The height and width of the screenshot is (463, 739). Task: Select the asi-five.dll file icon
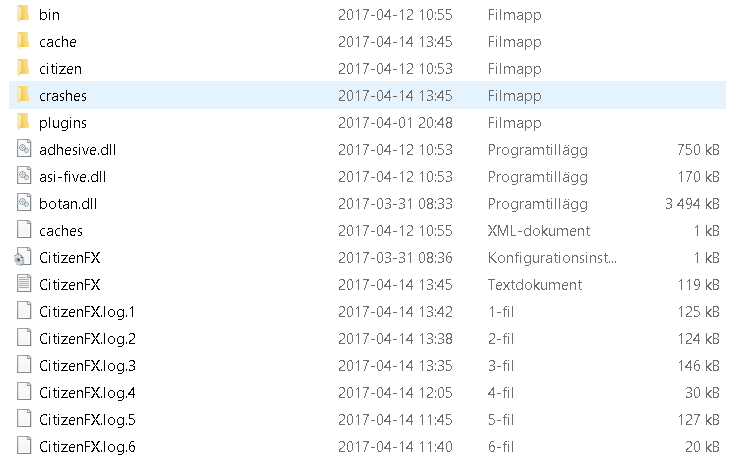click(24, 176)
